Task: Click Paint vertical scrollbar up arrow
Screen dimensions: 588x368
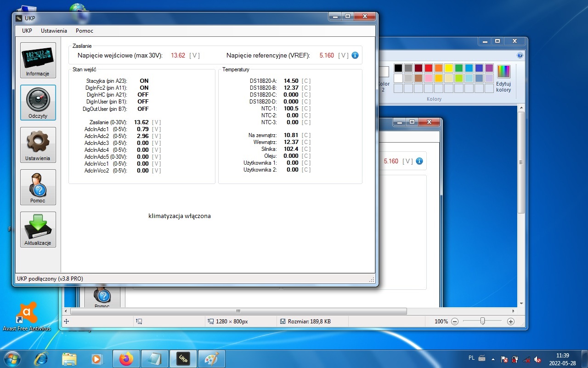Action: [521, 109]
